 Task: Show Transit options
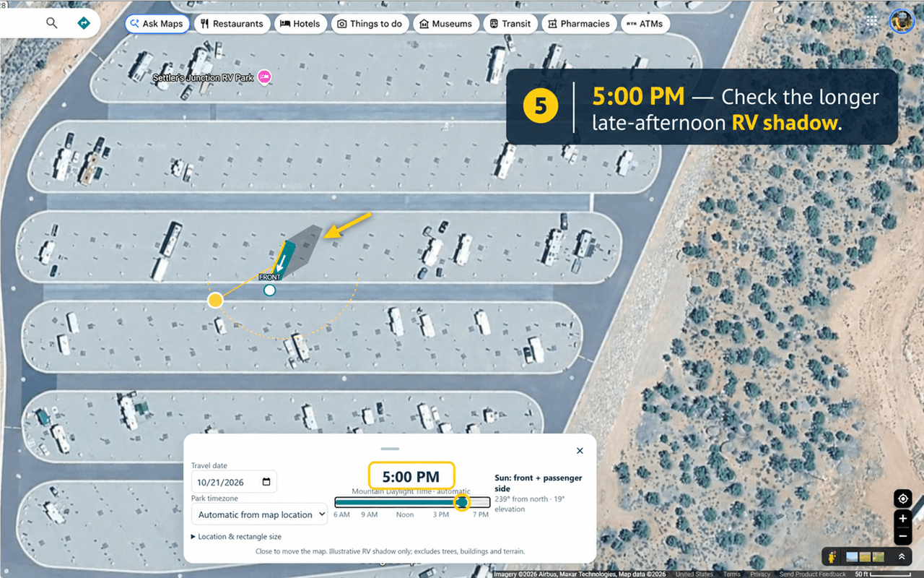click(510, 24)
